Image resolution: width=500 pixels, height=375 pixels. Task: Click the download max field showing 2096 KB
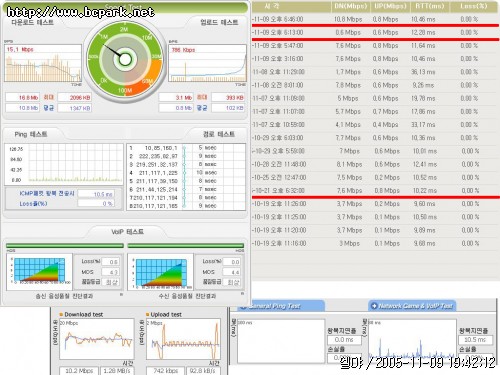click(75, 98)
